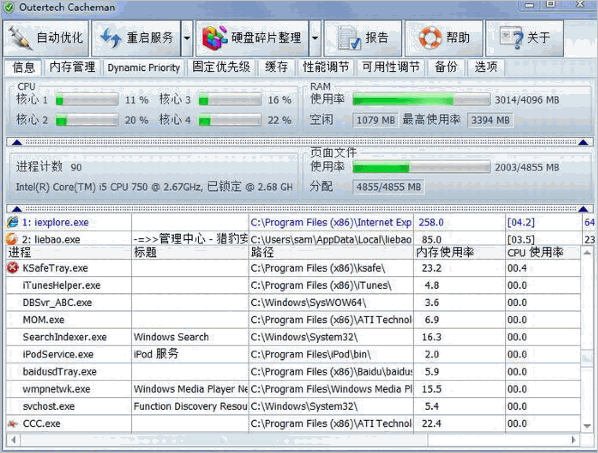
Task: Sort by the 内存使用率 column header
Action: coord(460,252)
